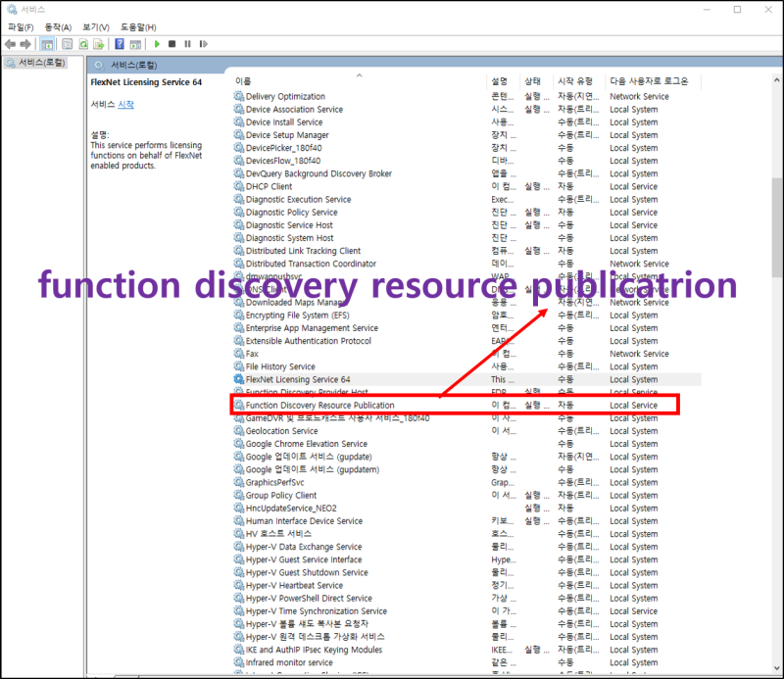
Task: Open the 도움말(H) menu
Action: pos(138,27)
